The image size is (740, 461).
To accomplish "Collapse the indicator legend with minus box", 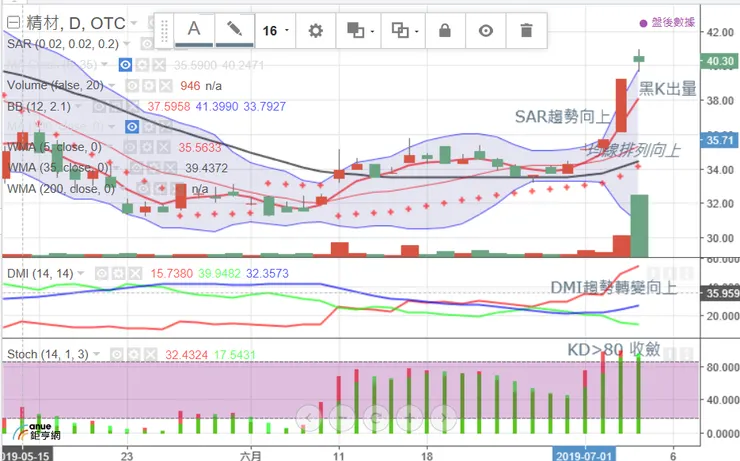I will (13, 22).
